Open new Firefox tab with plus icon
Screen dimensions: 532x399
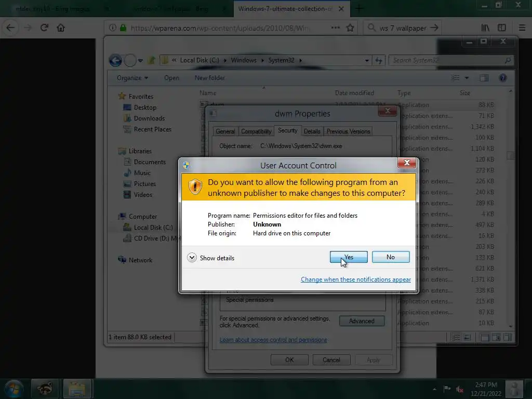359,8
